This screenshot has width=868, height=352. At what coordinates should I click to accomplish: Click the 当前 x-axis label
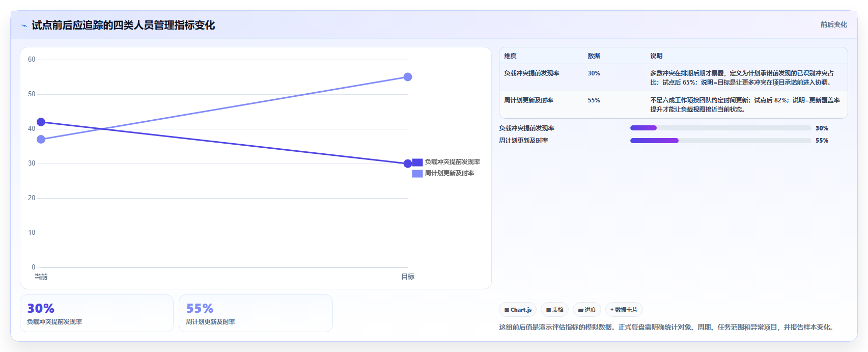41,277
